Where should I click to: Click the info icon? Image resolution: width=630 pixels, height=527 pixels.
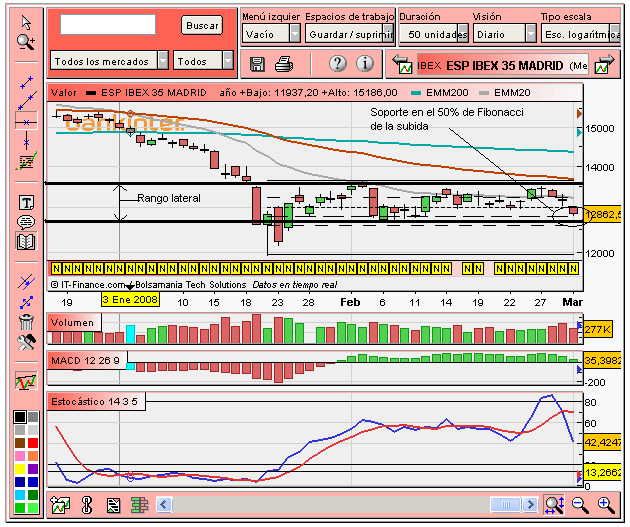click(x=365, y=63)
